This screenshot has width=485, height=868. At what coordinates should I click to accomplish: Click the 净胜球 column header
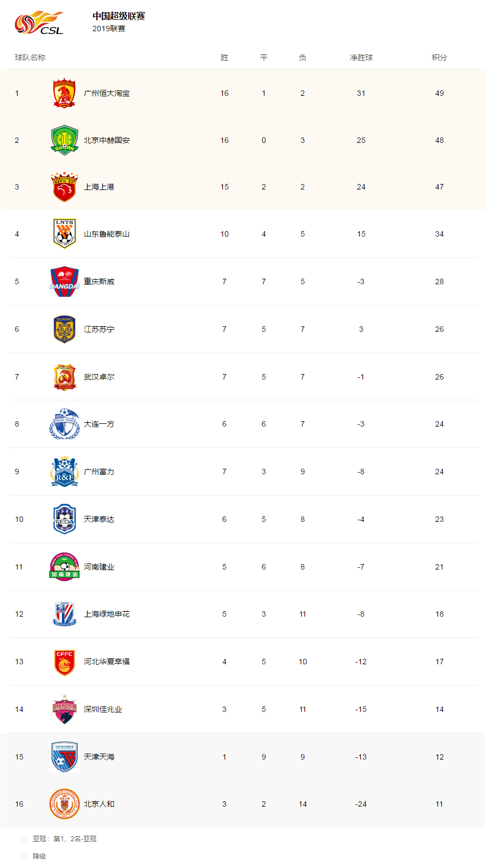[361, 58]
